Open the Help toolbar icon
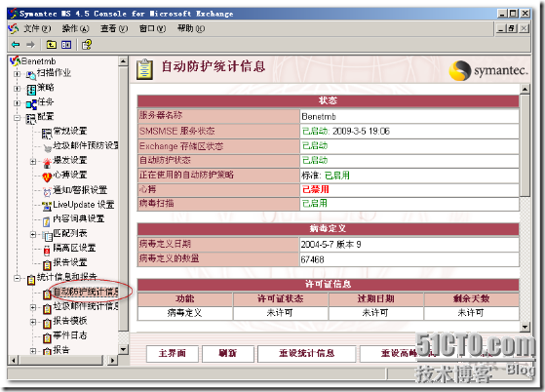This screenshot has height=392, width=545. [x=87, y=45]
